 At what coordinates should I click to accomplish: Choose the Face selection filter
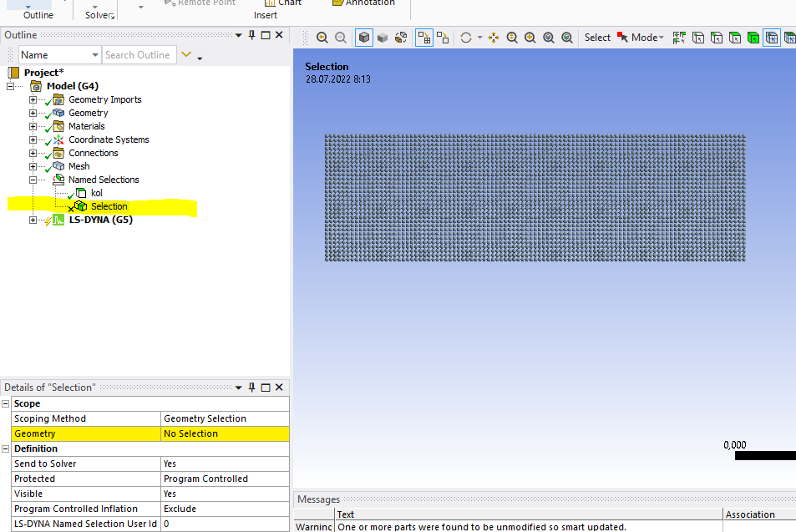coord(734,38)
